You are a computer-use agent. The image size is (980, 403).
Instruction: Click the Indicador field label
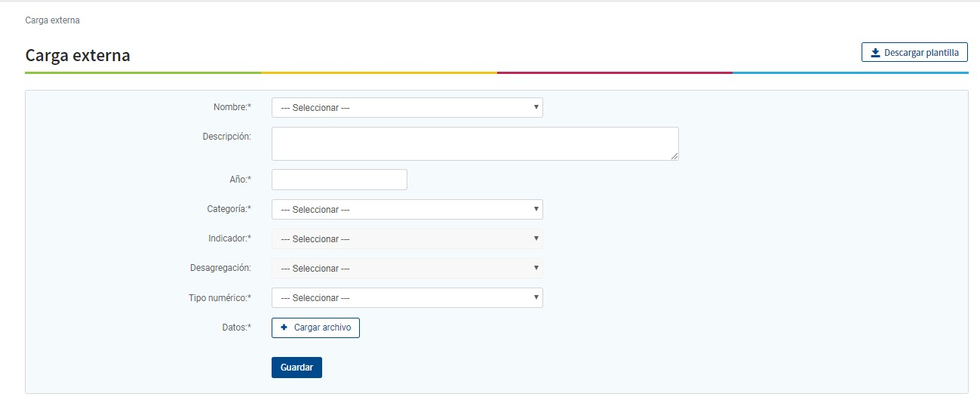[x=229, y=238]
